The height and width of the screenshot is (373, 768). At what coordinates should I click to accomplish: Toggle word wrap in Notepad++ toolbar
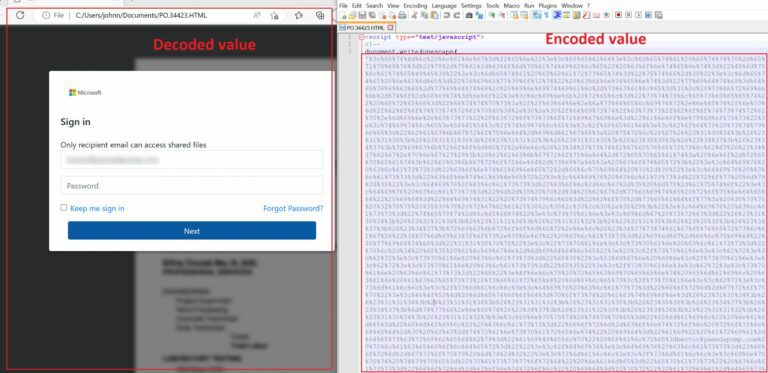536,16
